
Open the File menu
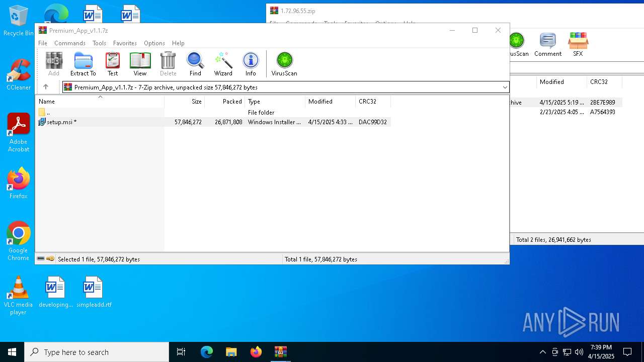43,43
